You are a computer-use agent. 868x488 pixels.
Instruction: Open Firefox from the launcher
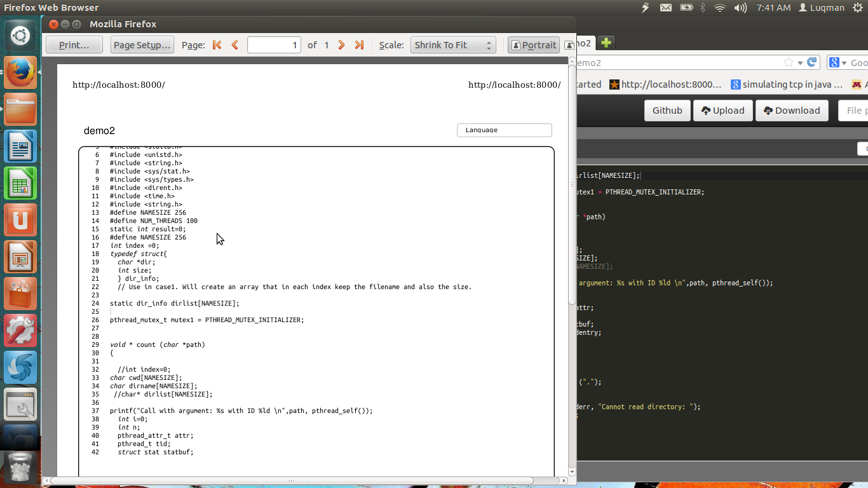click(20, 72)
